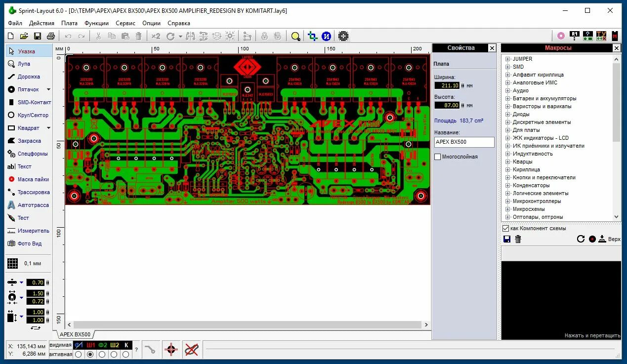Toggle visibility of Ф1 layer
This screenshot has width=627, height=364.
[x=79, y=345]
